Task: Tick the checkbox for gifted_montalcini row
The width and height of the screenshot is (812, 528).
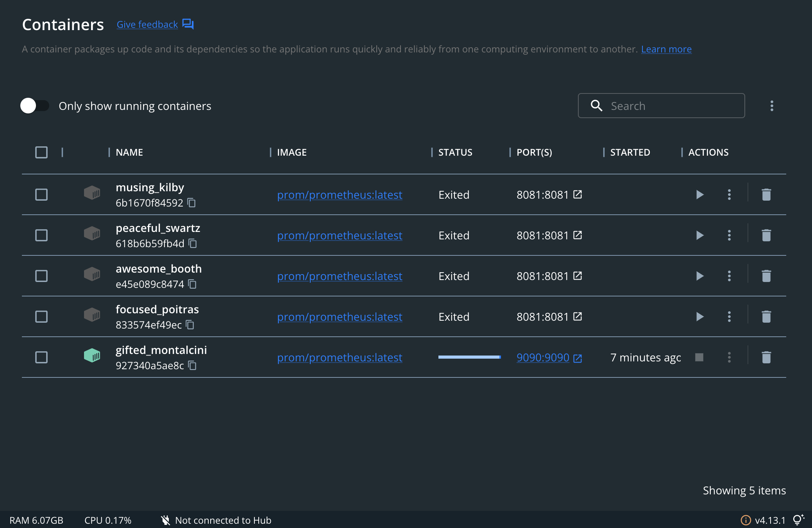Action: 41,357
